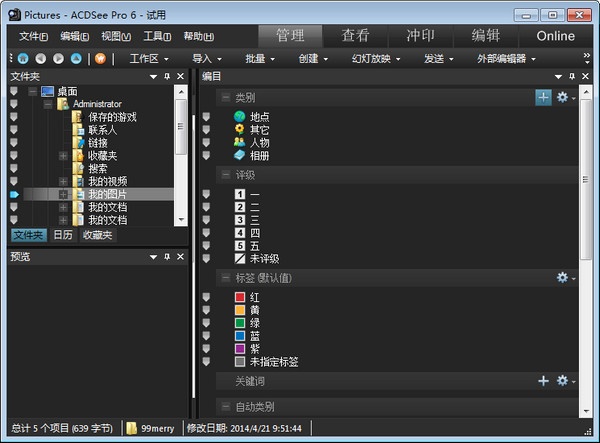This screenshot has height=443, width=600.
Task: Toggle the easy-select marker beside rating 5
Action: [206, 246]
